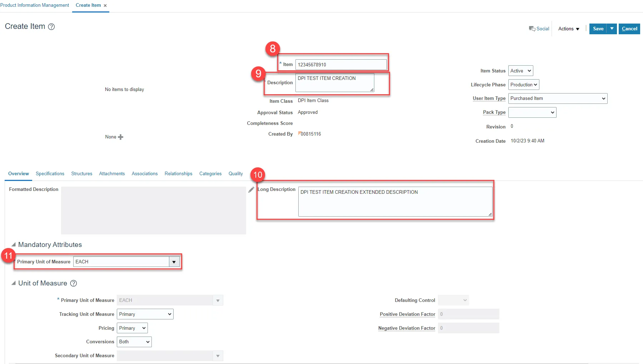Click into the Item number field
The image size is (643, 364).
pyautogui.click(x=341, y=65)
